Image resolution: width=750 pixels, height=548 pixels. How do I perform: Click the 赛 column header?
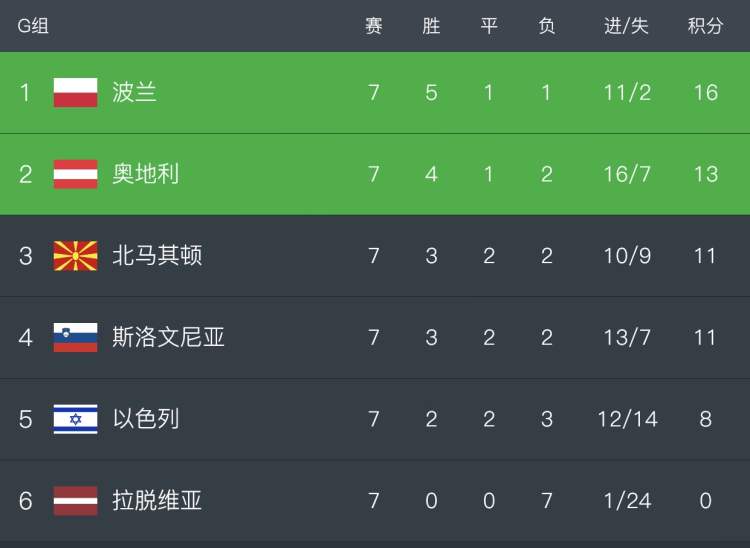pos(373,26)
